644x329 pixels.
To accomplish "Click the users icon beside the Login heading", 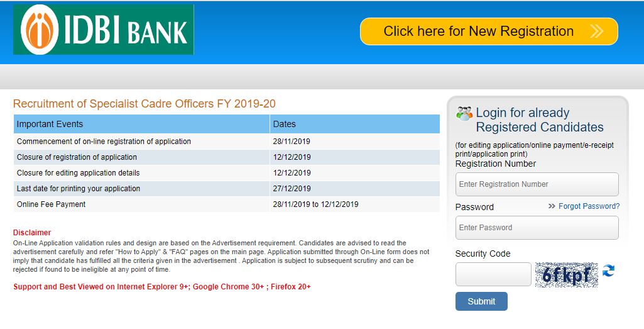I will (x=464, y=113).
